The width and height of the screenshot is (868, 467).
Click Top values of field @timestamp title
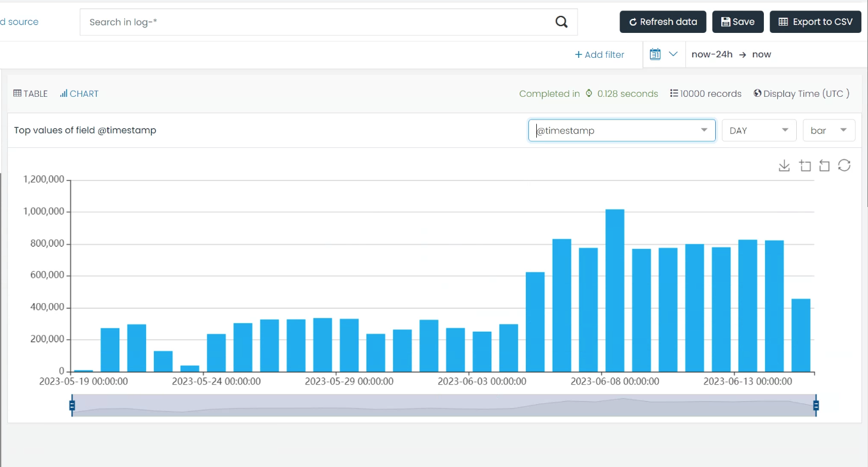tap(85, 130)
